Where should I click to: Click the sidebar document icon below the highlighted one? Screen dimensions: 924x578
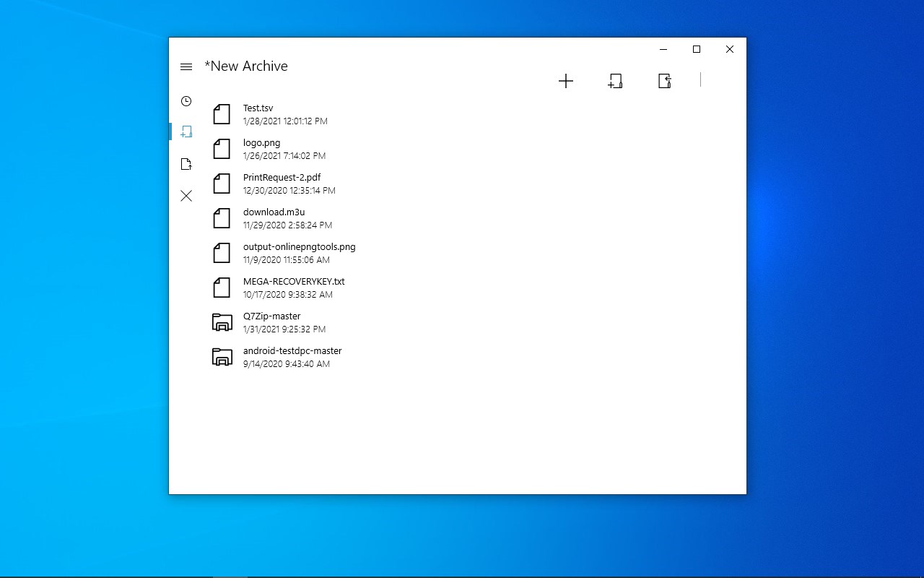[186, 164]
